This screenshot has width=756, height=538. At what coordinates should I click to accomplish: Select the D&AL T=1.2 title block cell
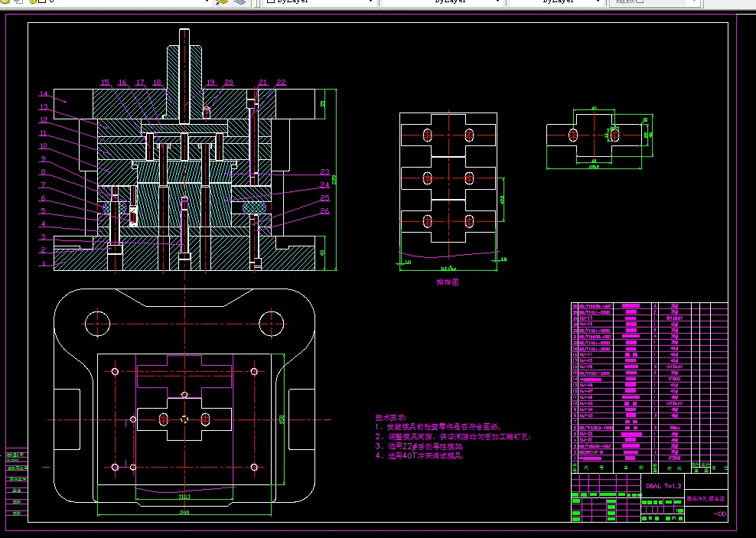[x=663, y=487]
